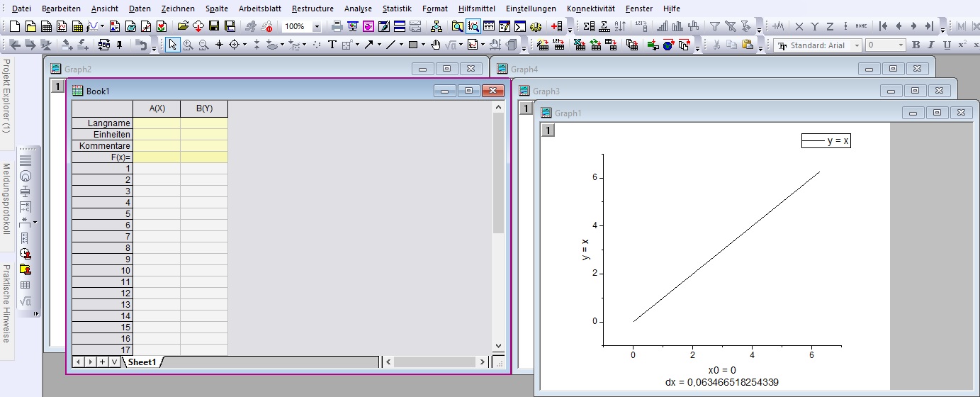The image size is (980, 397).
Task: Select the Line drawing tool
Action: (x=391, y=45)
